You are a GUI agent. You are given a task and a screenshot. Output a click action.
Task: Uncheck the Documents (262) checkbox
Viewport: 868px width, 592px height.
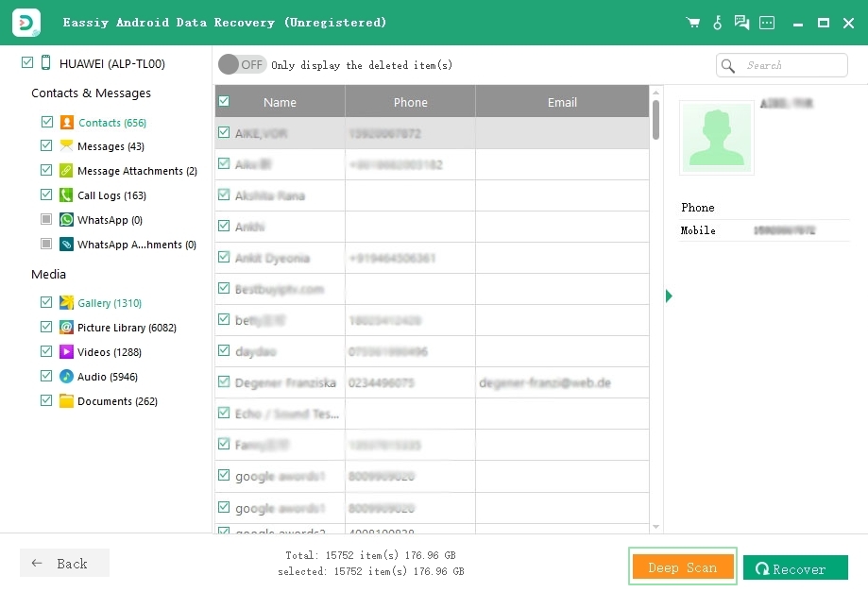[x=46, y=400]
